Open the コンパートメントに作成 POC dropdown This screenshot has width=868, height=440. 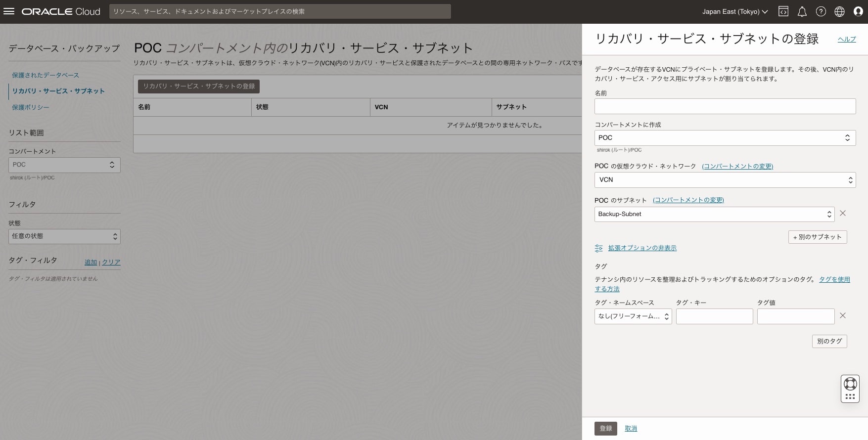[725, 138]
